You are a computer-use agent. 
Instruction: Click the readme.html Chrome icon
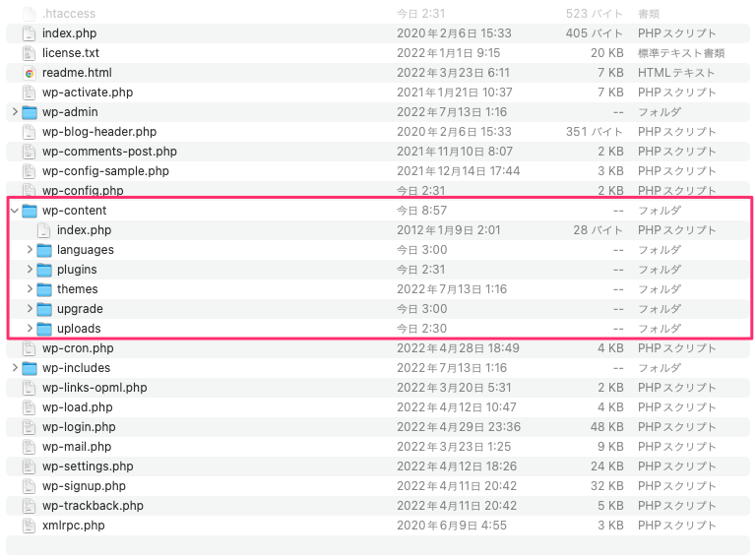(30, 73)
